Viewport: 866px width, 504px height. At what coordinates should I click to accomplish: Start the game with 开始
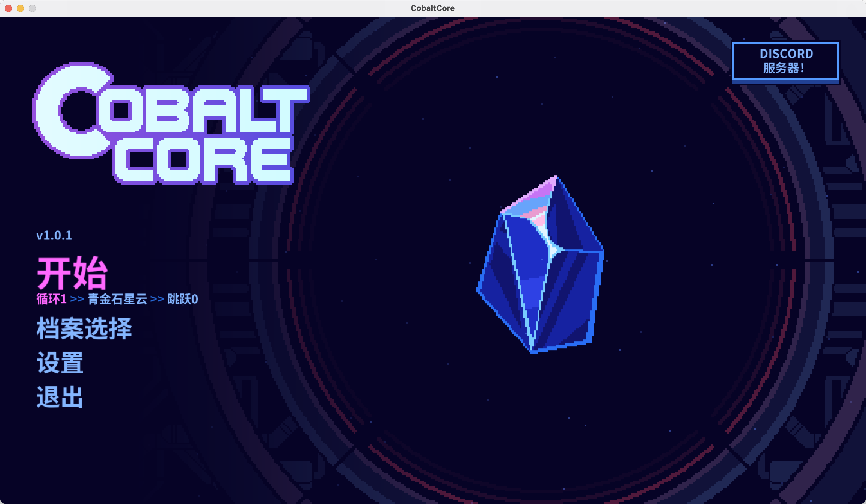(x=72, y=273)
